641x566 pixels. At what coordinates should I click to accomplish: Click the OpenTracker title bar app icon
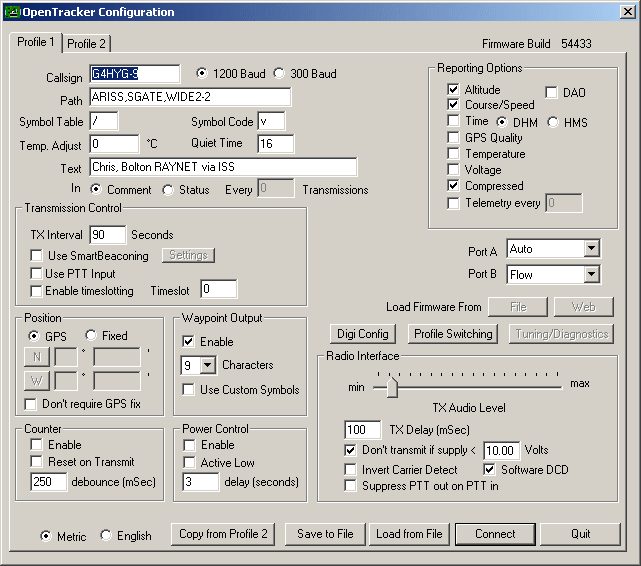(x=12, y=12)
